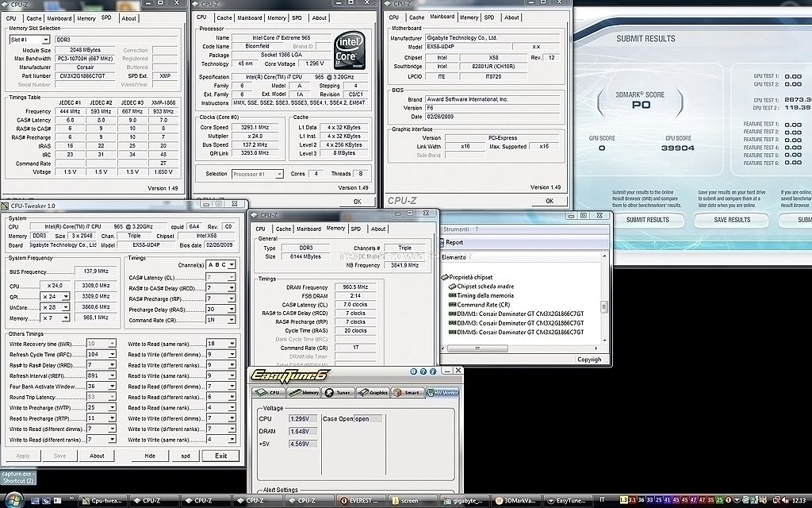
Task: Open the EasyTune taskbar button
Action: 566,501
